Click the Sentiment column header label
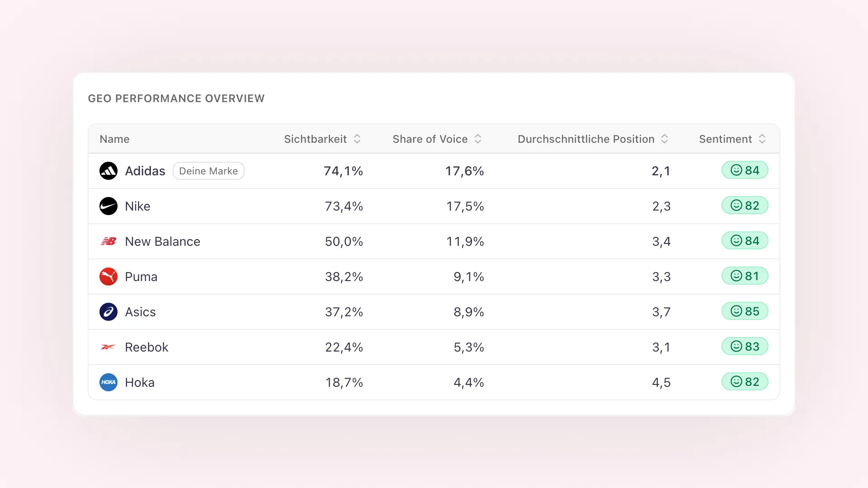 coord(725,139)
